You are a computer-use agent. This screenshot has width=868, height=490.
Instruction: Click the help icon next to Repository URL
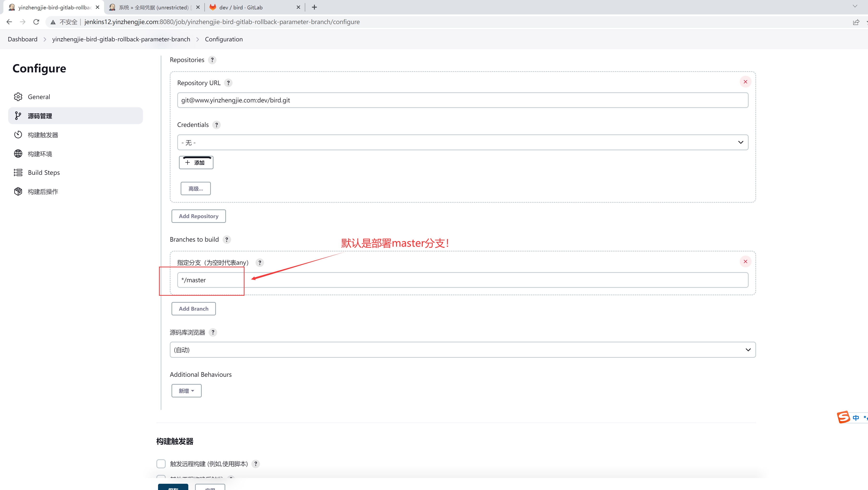click(228, 83)
